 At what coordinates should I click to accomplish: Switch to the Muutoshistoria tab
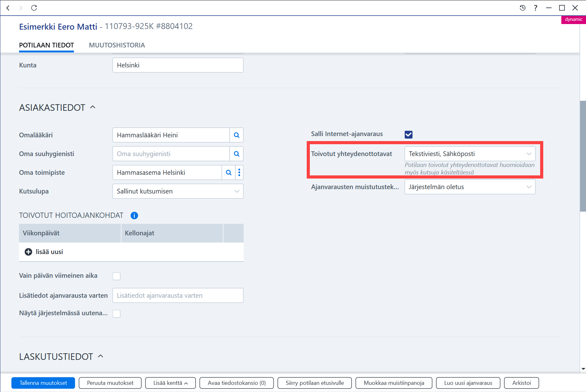click(x=117, y=45)
